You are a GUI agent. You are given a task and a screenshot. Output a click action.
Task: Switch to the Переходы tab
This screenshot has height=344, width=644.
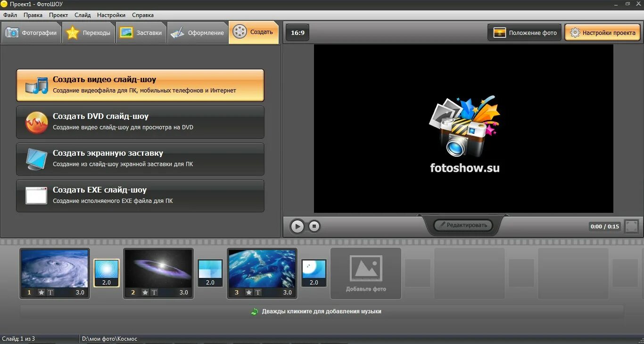[89, 33]
